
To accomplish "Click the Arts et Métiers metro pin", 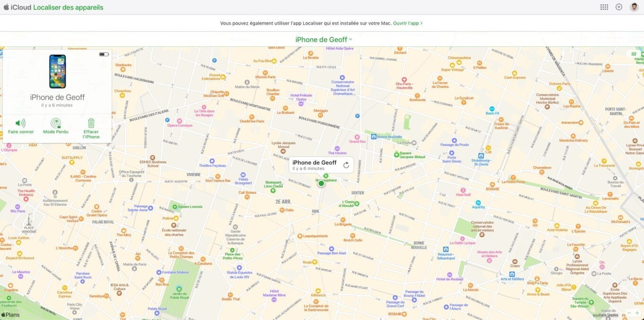I will click(x=512, y=274).
